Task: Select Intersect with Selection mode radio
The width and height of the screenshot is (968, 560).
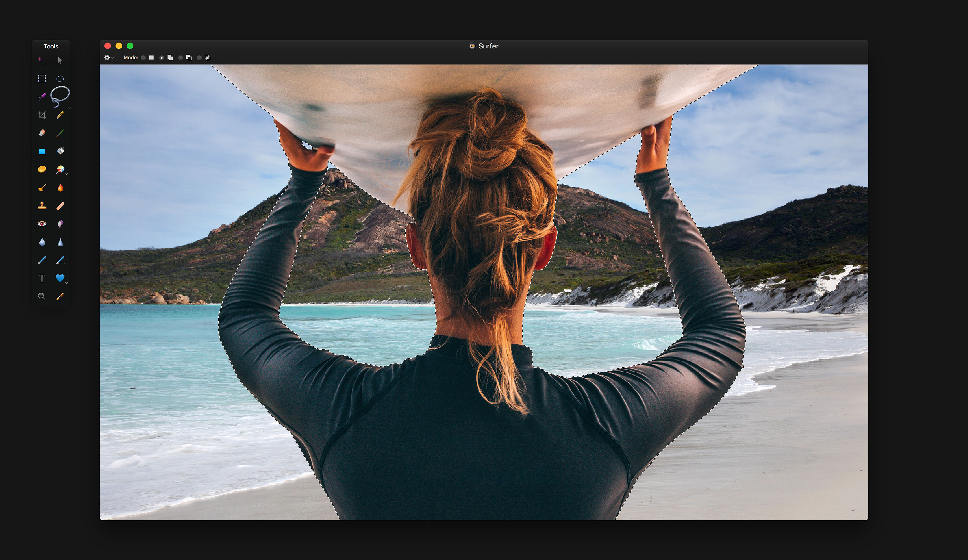Action: [199, 58]
